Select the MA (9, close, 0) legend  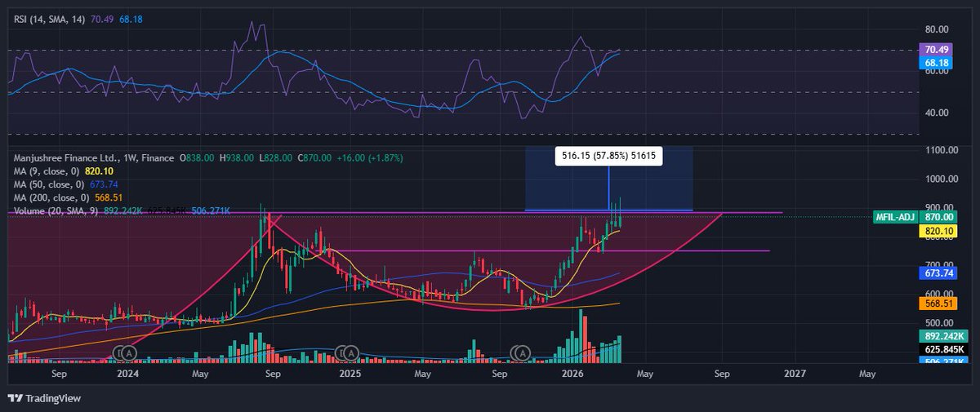pyautogui.click(x=48, y=171)
